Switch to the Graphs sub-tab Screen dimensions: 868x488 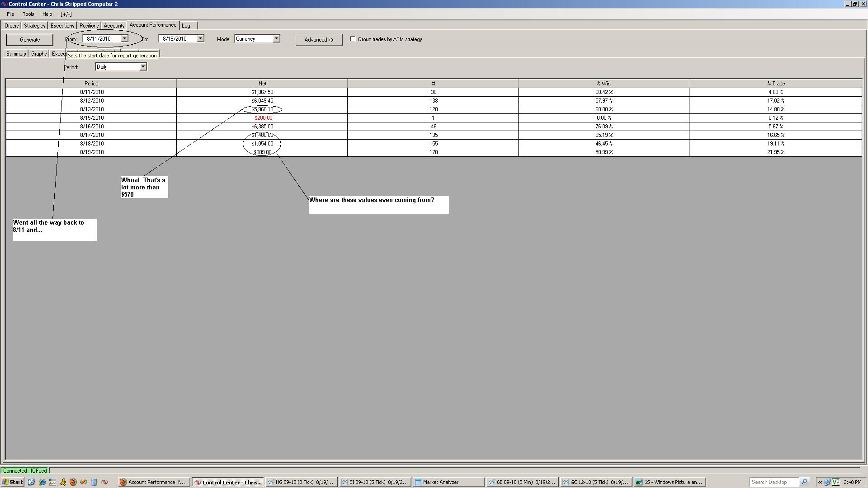[39, 54]
